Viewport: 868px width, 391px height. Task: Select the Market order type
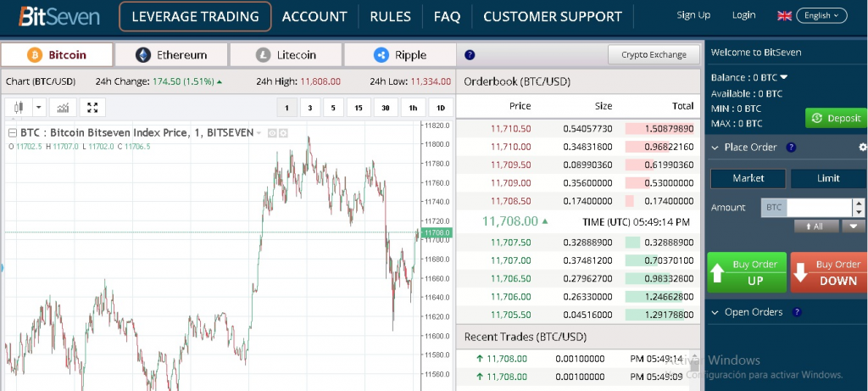(748, 178)
